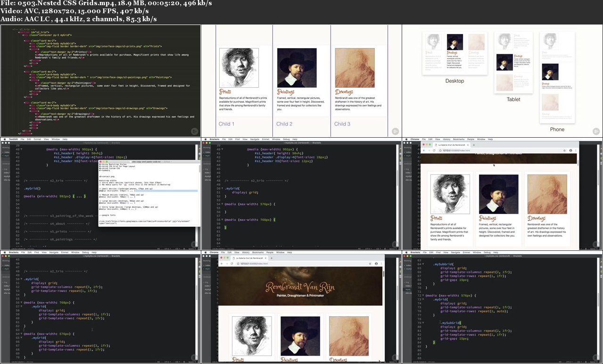Open CSS language dropdown in bottom-right Brackets frame
Image resolution: width=603 pixels, height=364 pixels.
579,362
